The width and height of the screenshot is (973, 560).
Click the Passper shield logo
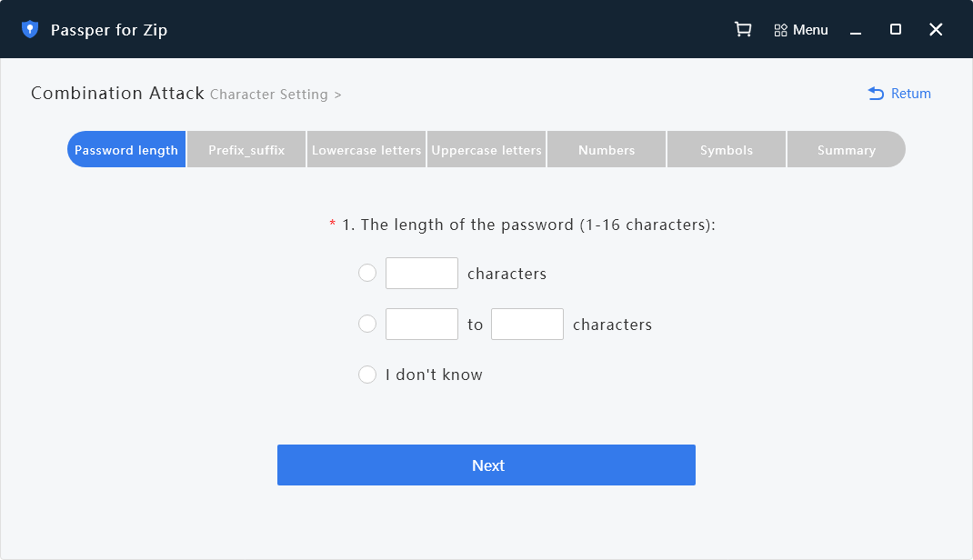click(30, 28)
